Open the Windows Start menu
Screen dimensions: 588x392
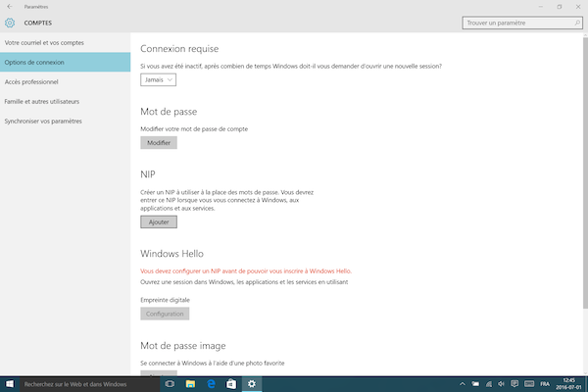pos(10,384)
